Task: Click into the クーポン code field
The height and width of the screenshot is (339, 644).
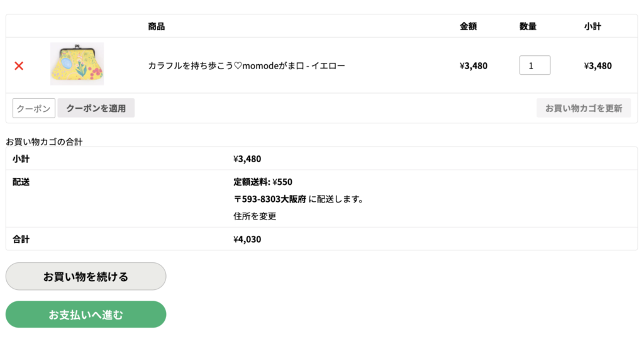Action: [34, 108]
